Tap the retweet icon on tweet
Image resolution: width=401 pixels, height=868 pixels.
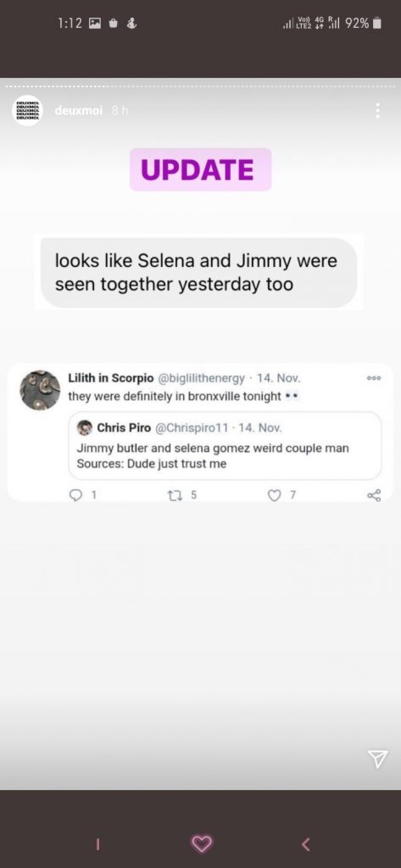[x=173, y=495]
